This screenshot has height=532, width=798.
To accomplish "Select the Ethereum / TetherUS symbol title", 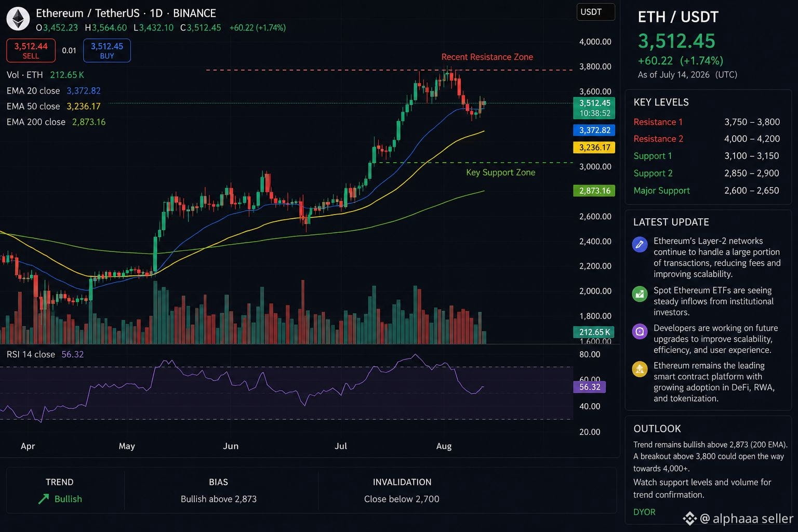I will [x=126, y=13].
